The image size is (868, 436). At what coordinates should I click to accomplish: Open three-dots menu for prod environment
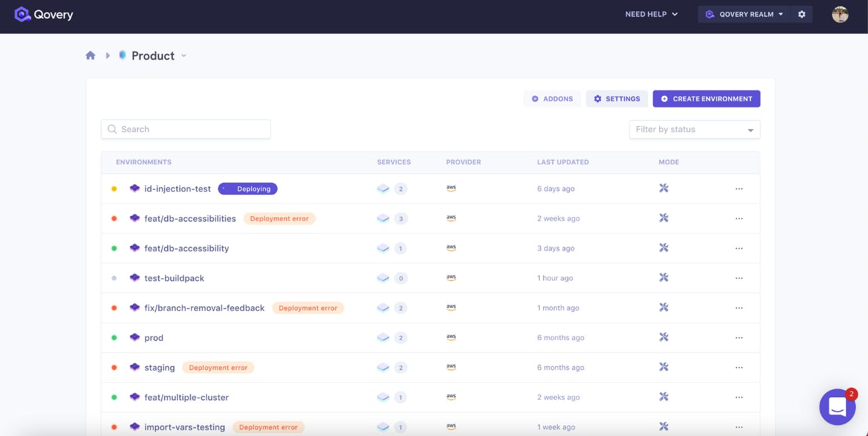click(739, 338)
